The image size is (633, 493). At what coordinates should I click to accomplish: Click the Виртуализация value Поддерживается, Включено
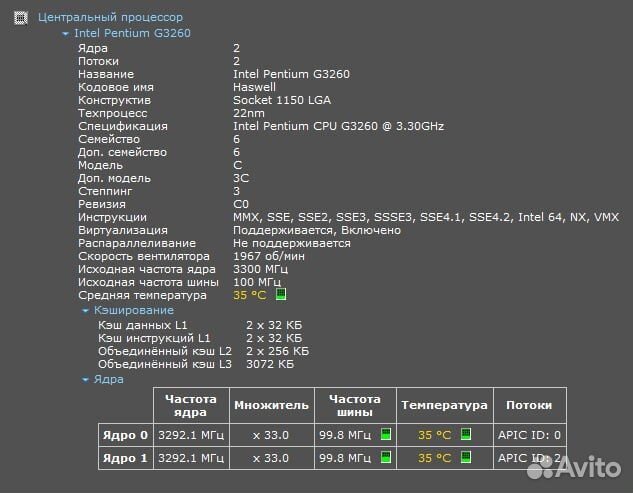pos(317,230)
